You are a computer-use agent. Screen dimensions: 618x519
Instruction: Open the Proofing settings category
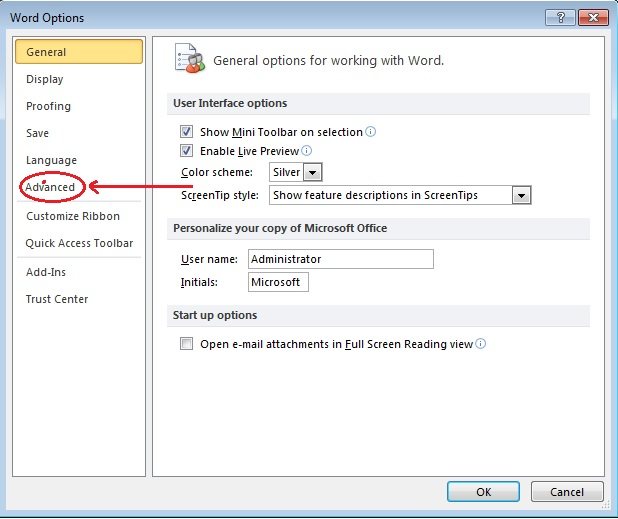pyautogui.click(x=48, y=106)
